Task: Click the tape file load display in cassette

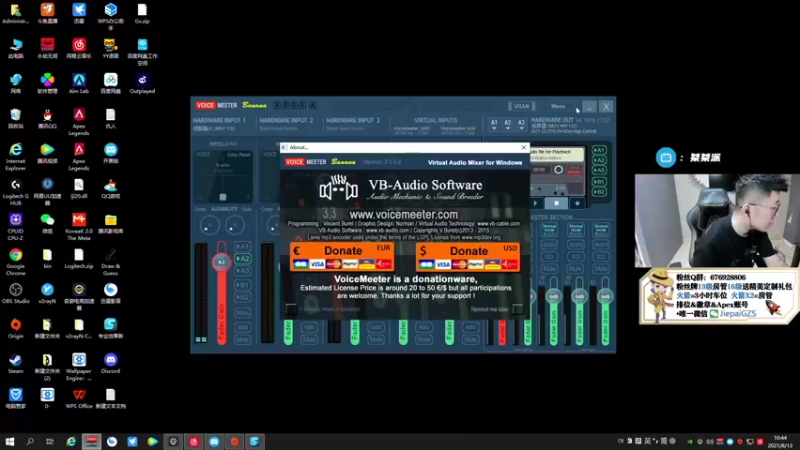Action: (x=557, y=155)
